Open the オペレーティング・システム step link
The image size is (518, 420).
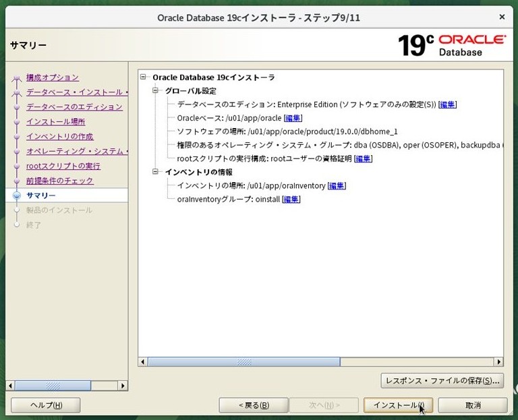[77, 151]
